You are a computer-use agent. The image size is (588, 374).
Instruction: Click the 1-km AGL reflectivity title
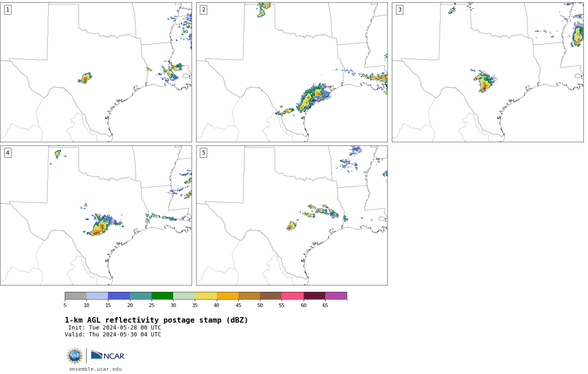click(156, 320)
